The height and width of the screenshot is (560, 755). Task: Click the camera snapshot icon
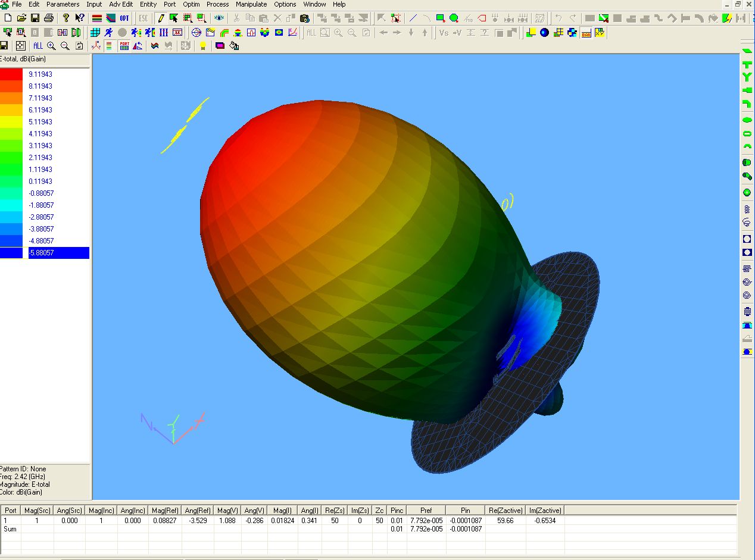304,18
